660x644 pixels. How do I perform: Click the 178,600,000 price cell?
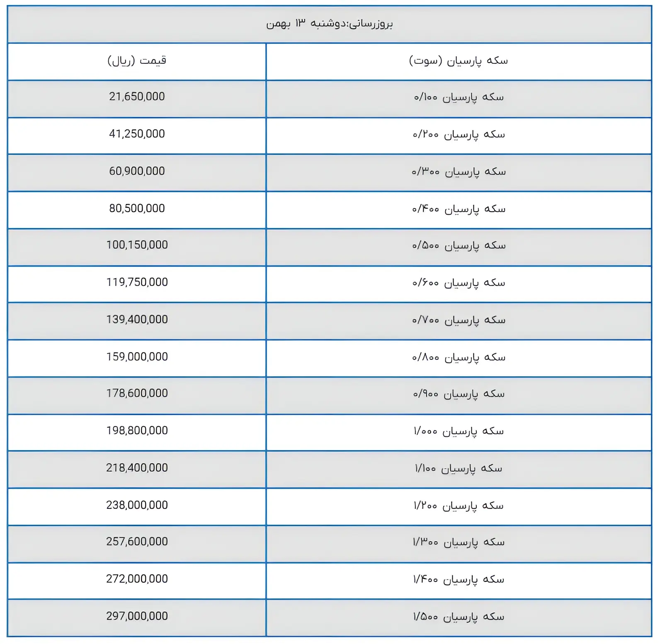[137, 393]
